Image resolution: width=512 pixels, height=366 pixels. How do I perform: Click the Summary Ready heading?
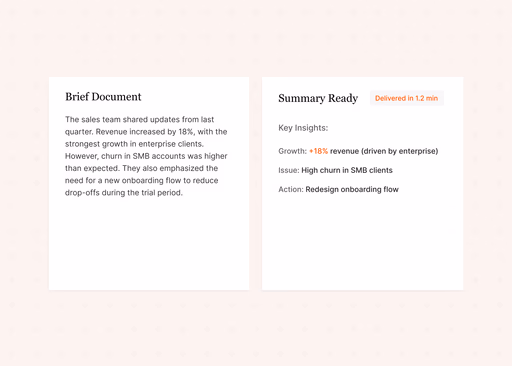tap(318, 98)
